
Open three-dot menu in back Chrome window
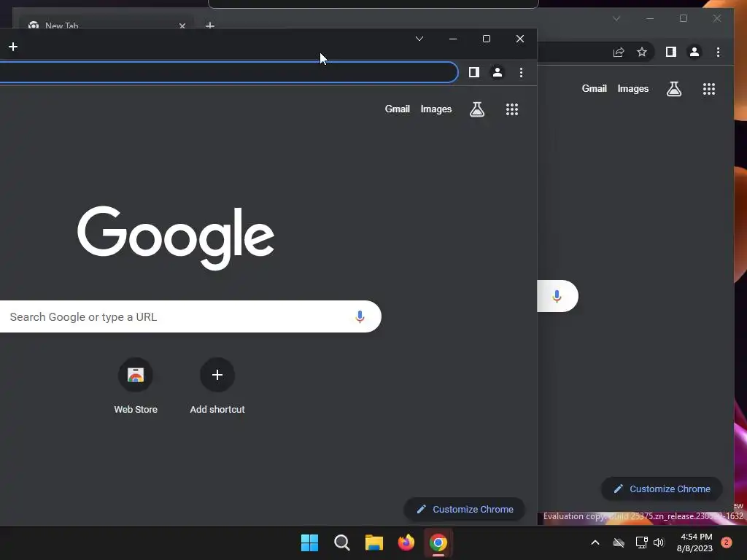[718, 52]
